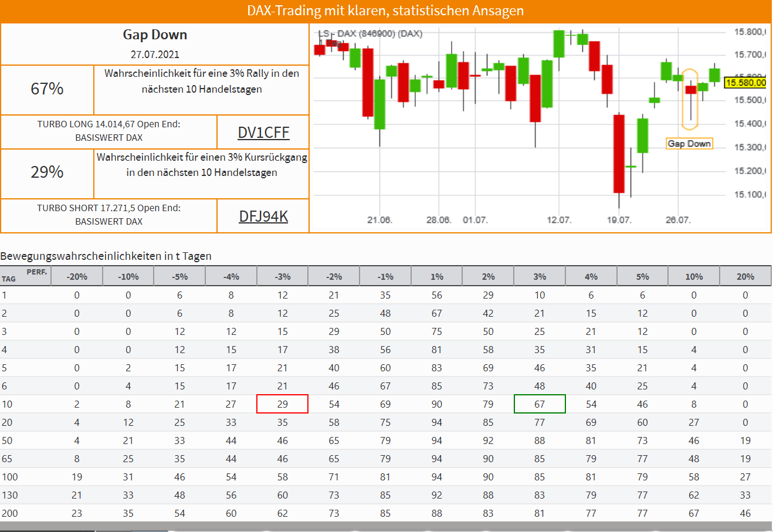Click the -10% column header
This screenshot has width=773, height=532.
tap(128, 276)
